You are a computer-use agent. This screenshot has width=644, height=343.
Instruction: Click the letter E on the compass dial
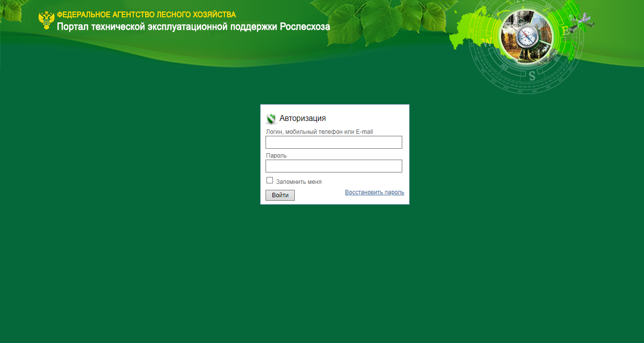tap(565, 31)
